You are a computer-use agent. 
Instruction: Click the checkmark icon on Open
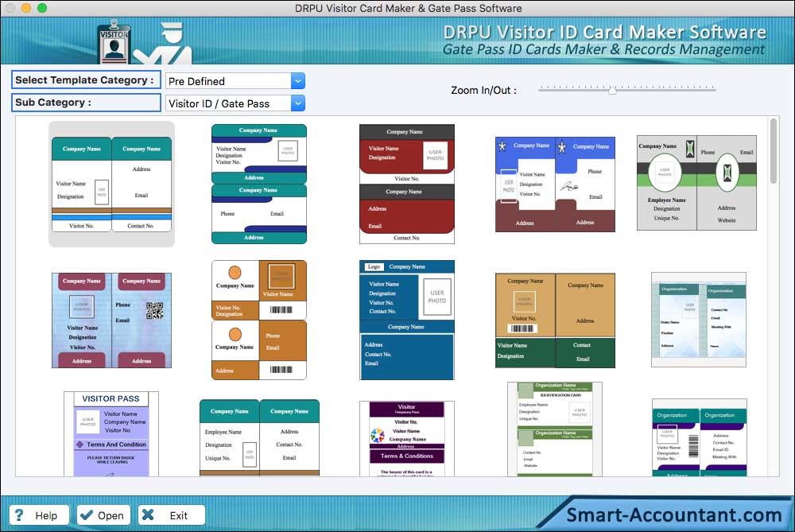point(87,515)
